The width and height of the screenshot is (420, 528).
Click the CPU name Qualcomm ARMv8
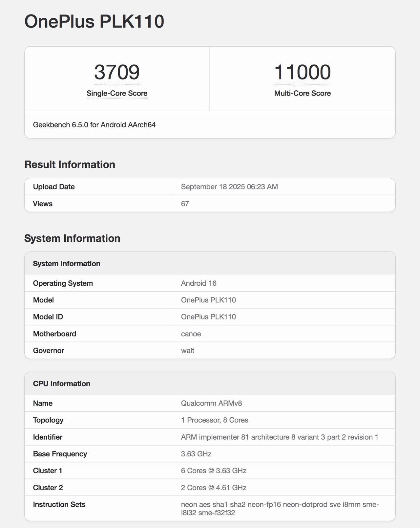coord(211,403)
